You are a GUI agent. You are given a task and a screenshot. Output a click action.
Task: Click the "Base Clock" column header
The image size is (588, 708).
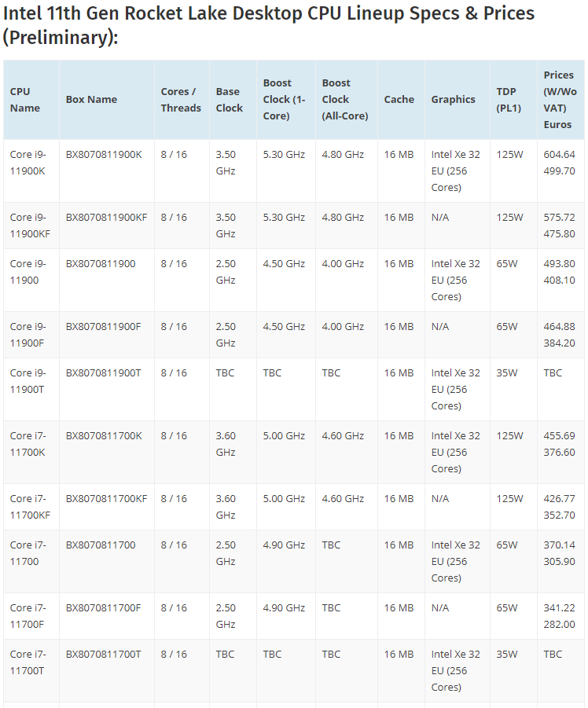point(230,100)
